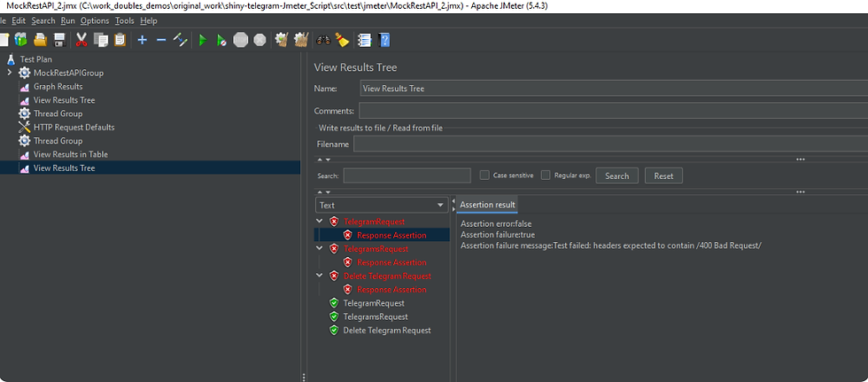Click the 'Assertion error:false' text line
This screenshot has height=382, width=868.
[496, 224]
